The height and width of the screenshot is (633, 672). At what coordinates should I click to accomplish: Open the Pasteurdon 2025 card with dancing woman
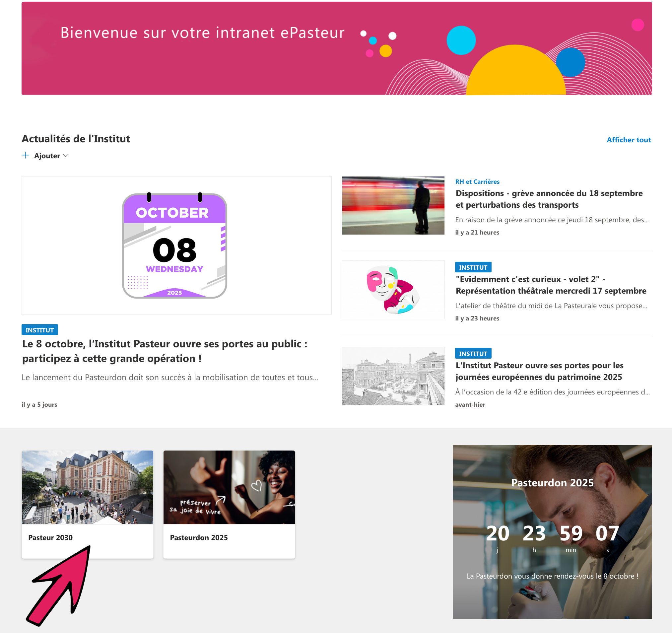229,504
